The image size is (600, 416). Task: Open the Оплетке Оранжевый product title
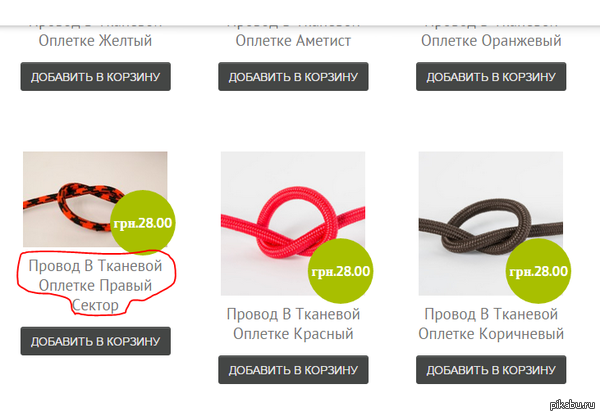pos(491,40)
